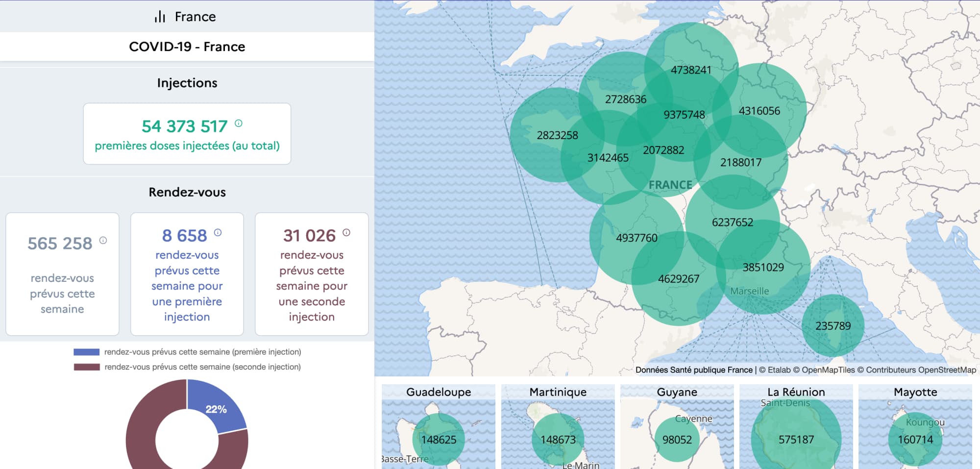Click info icon next to 565 258

click(103, 240)
